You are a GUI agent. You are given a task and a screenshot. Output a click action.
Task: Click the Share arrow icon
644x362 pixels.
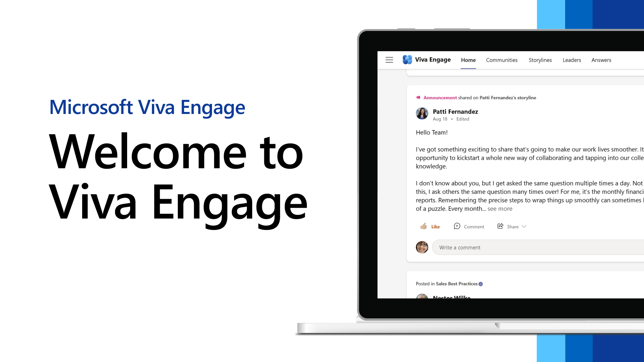point(500,226)
